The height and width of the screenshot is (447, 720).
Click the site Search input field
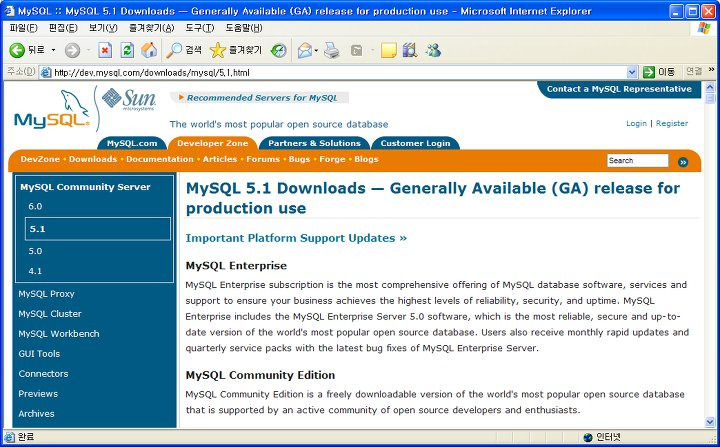point(637,160)
